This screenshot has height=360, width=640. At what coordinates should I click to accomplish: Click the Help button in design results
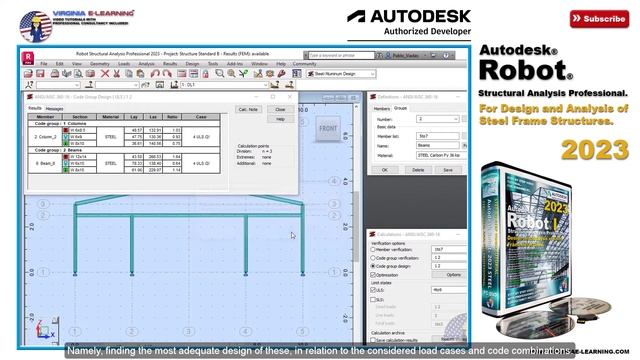tap(280, 119)
